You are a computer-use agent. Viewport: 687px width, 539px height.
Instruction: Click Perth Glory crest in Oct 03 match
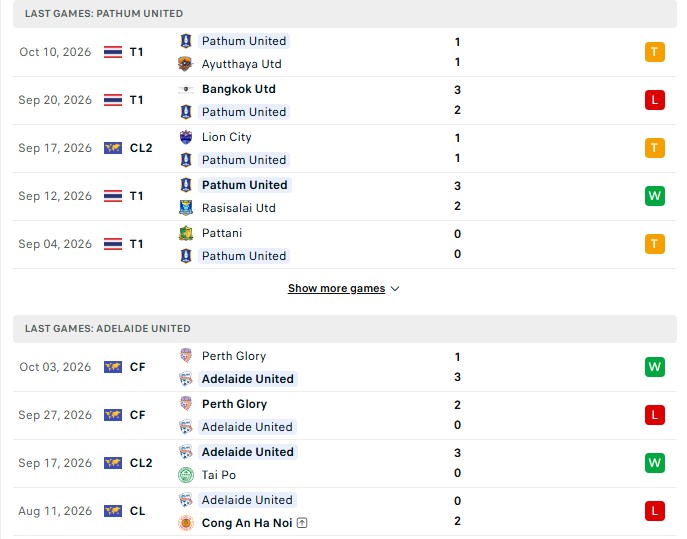[186, 356]
